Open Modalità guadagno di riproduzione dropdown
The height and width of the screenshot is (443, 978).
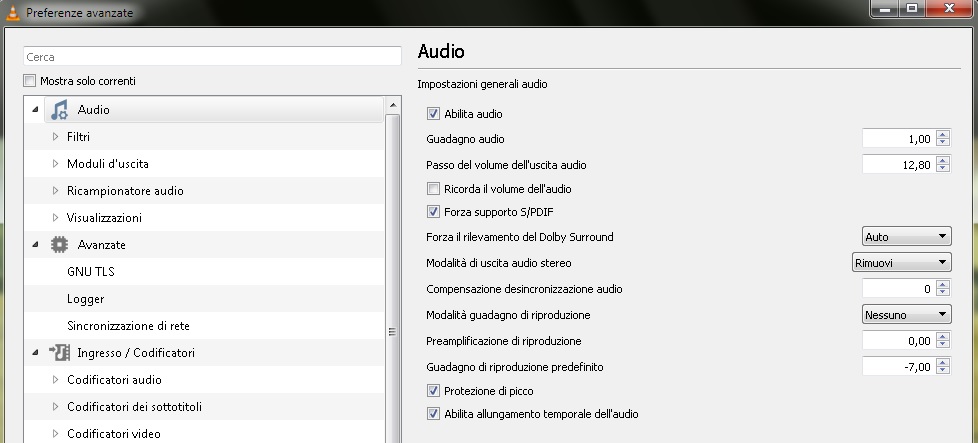pyautogui.click(x=907, y=315)
